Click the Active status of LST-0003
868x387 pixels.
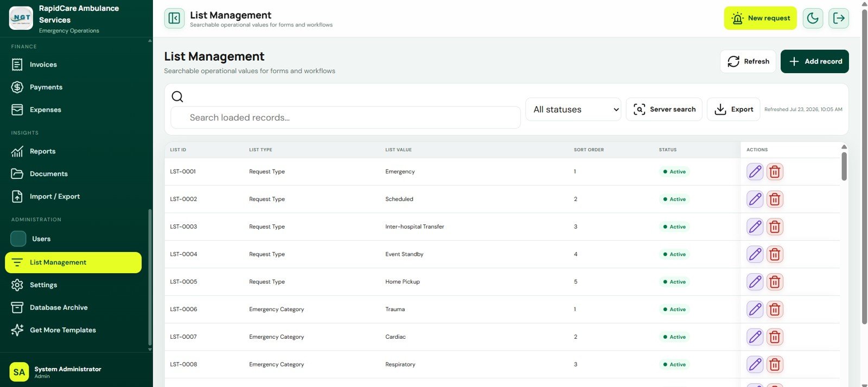674,227
